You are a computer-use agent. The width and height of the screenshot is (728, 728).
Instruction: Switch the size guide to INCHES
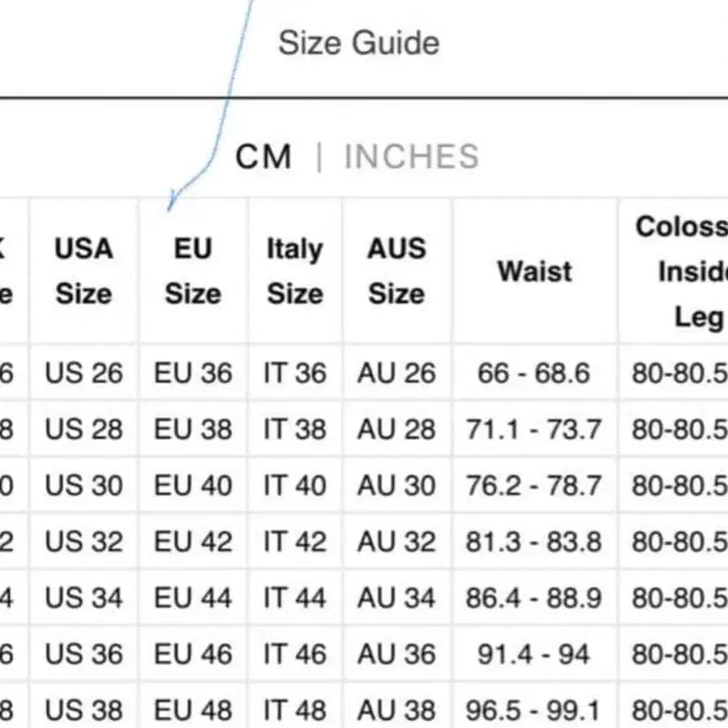411,156
